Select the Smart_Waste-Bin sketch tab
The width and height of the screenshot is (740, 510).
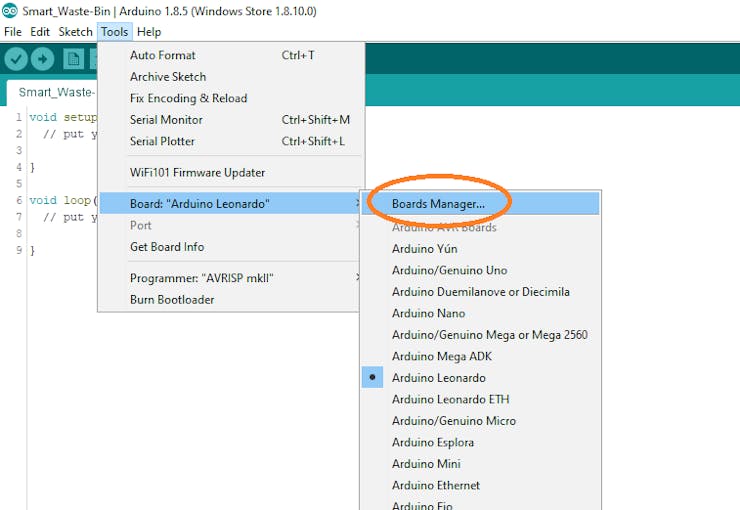53,92
